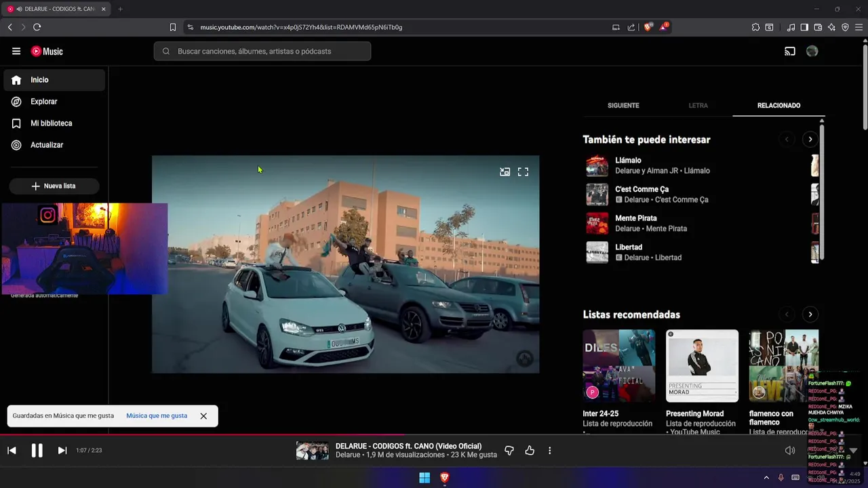Switch to the SIGUIENTE tab
Viewport: 868px width, 488px height.
click(623, 106)
